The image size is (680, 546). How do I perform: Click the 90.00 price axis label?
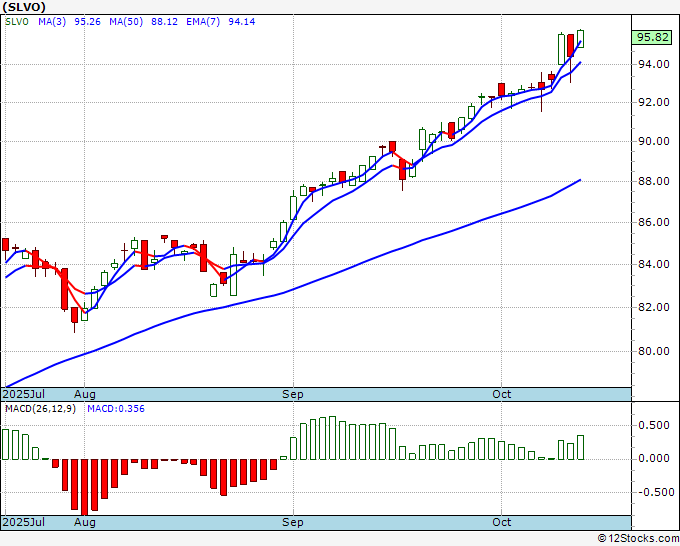pyautogui.click(x=654, y=141)
